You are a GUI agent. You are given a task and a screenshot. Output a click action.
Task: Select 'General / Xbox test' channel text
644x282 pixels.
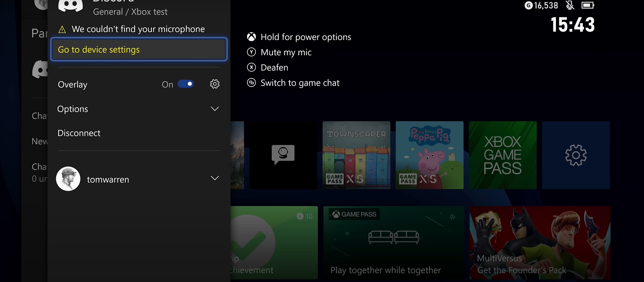tap(130, 12)
